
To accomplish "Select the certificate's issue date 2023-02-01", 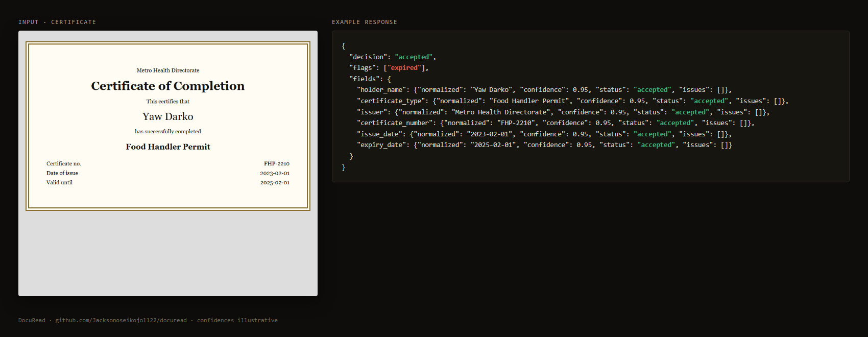I will tap(275, 173).
